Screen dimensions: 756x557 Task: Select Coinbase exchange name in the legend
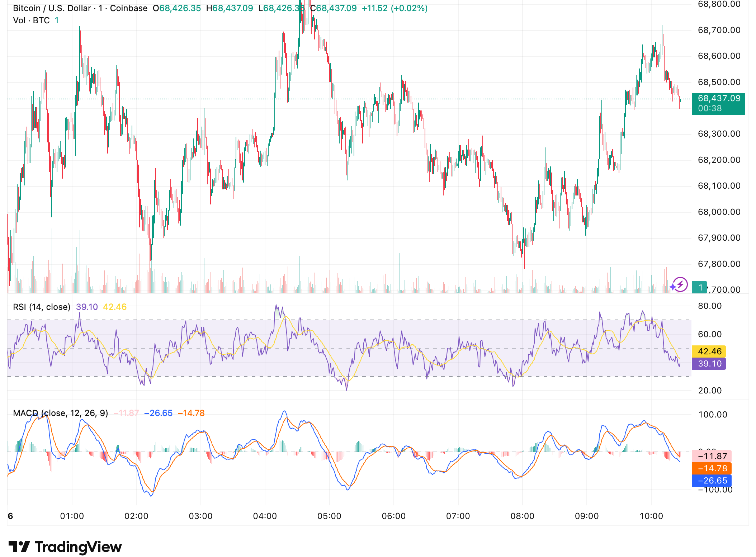coord(128,8)
